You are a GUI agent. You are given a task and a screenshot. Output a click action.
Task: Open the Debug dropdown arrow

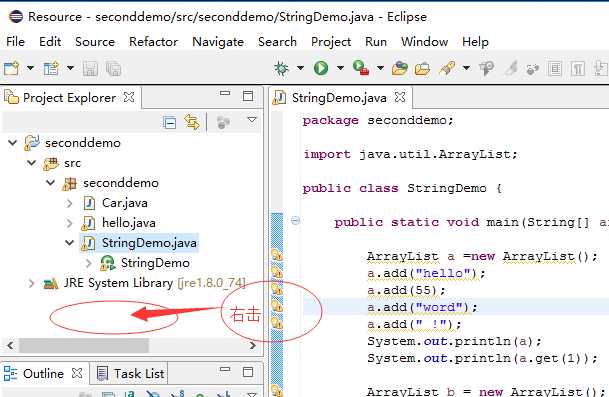300,68
